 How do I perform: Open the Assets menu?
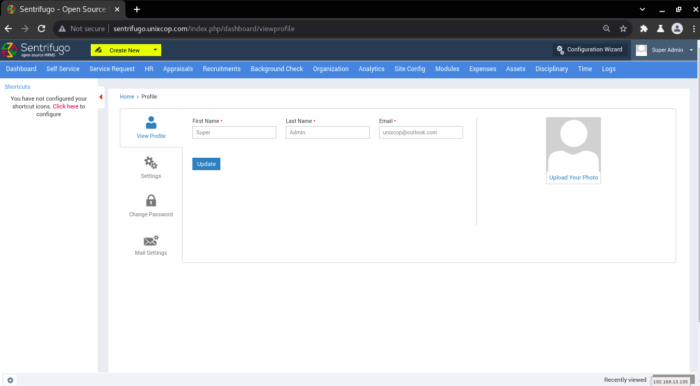click(516, 69)
